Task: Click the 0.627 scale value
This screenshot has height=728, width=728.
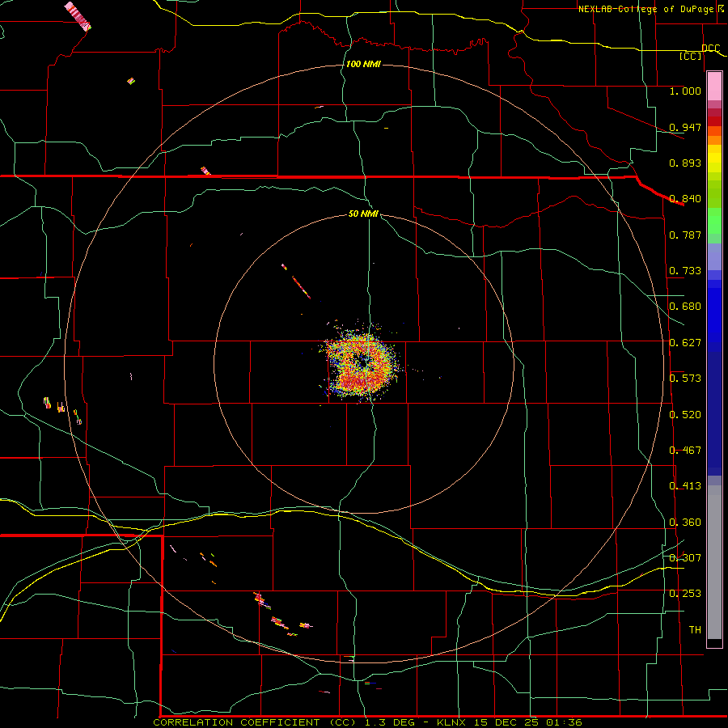Action: 685,343
